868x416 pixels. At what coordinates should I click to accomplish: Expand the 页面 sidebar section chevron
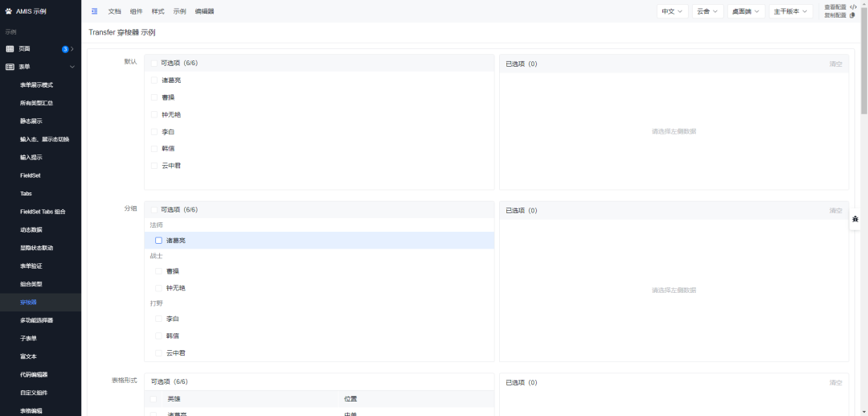(x=72, y=49)
